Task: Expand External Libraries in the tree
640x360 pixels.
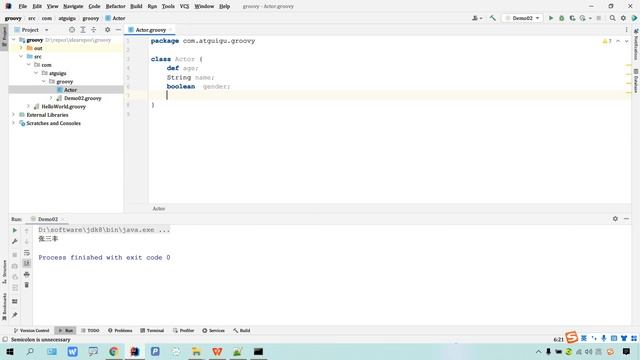Action: [13, 115]
